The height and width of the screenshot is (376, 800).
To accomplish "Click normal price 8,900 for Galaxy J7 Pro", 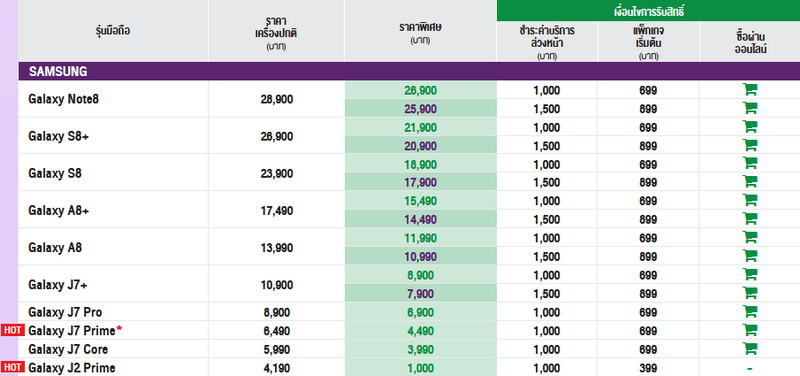I will [x=278, y=312].
